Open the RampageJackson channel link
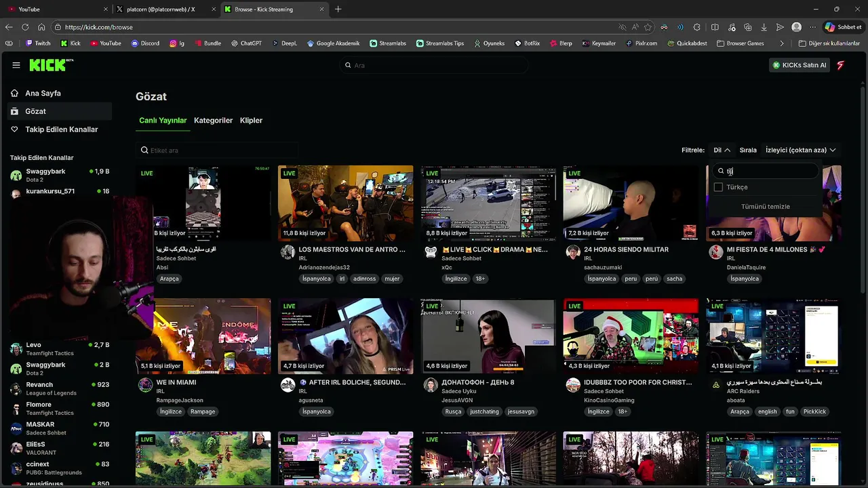Image resolution: width=868 pixels, height=488 pixels. [180, 400]
